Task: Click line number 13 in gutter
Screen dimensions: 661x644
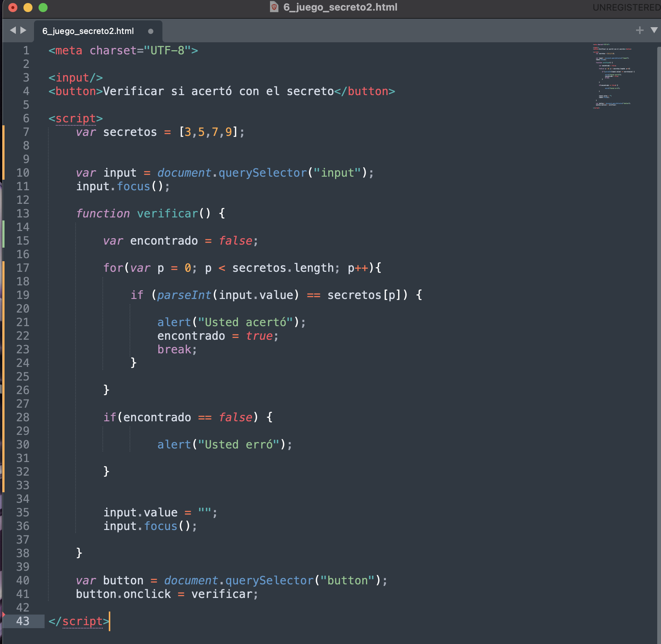Action: [x=23, y=213]
